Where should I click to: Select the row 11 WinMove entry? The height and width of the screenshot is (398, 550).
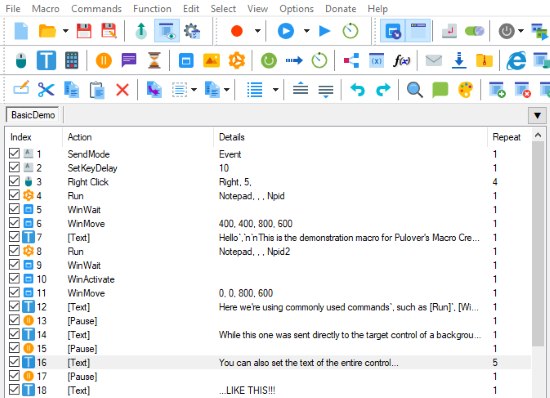pyautogui.click(x=268, y=293)
